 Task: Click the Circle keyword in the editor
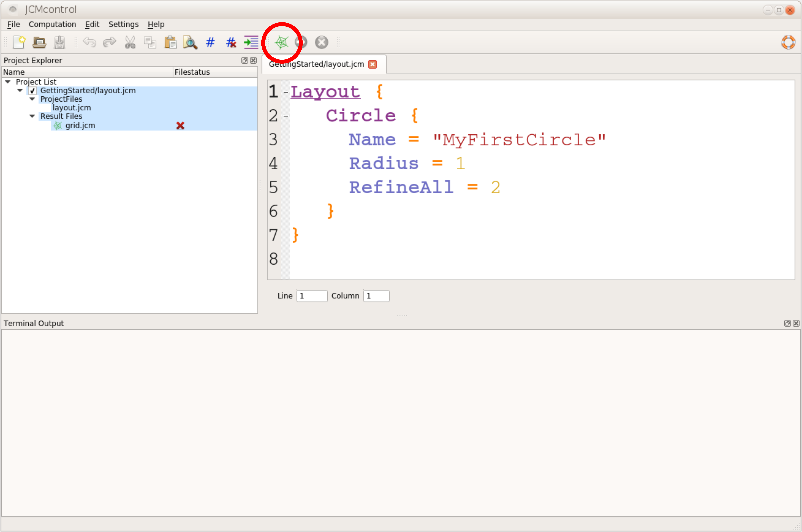(361, 116)
